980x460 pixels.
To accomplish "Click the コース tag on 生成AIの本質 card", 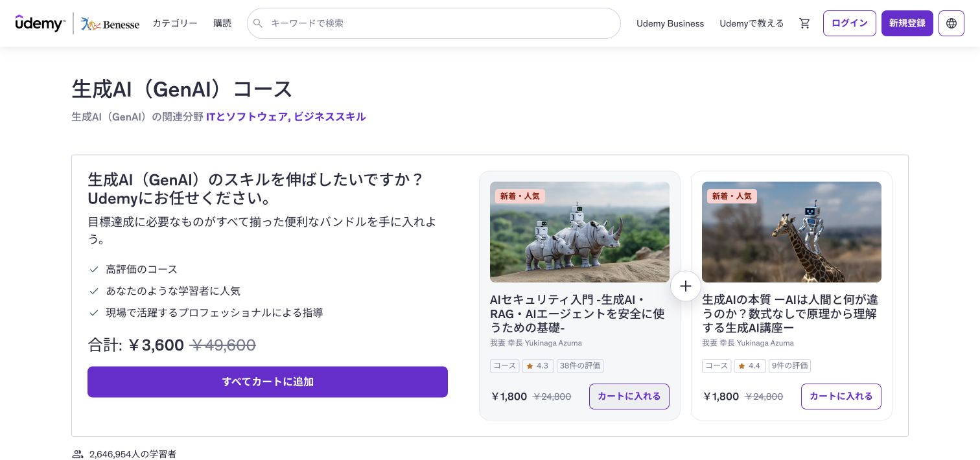I will coord(717,365).
